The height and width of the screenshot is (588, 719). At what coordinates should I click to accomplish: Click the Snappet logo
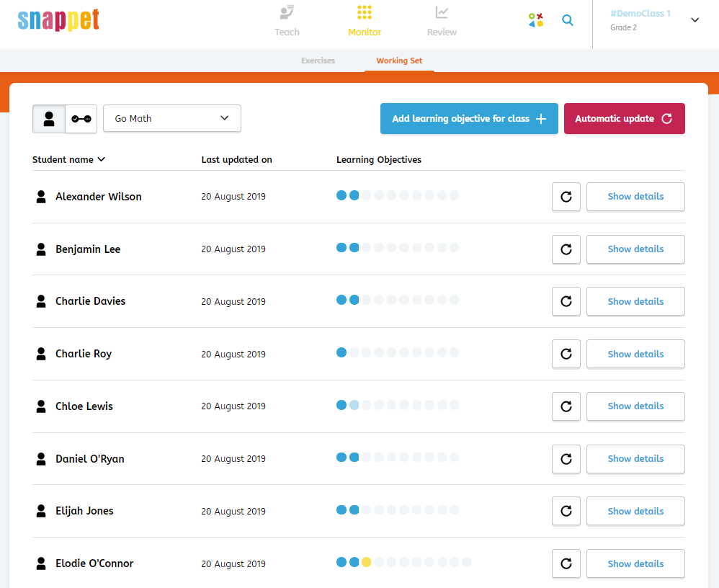[58, 20]
